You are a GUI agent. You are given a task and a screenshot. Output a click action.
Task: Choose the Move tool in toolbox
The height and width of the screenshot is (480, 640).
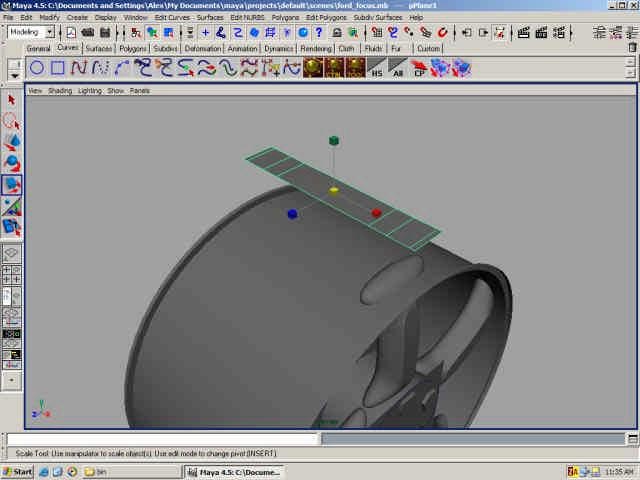click(x=12, y=142)
